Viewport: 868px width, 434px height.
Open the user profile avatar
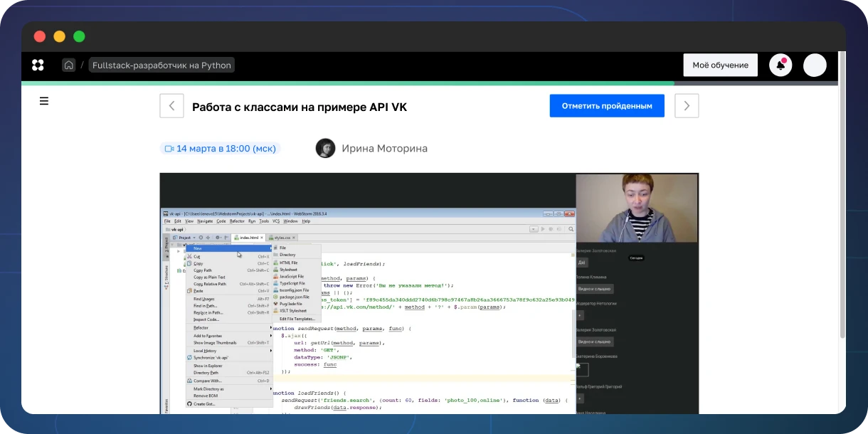[x=815, y=65]
